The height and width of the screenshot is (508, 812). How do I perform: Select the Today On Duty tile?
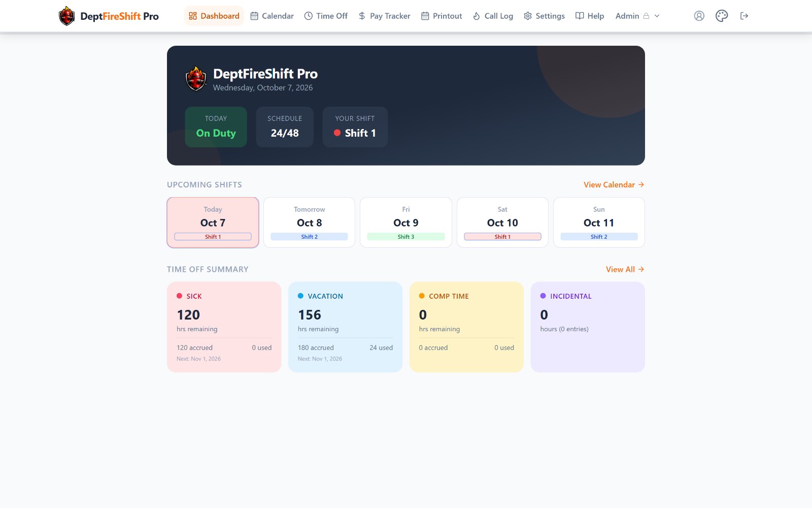point(216,127)
